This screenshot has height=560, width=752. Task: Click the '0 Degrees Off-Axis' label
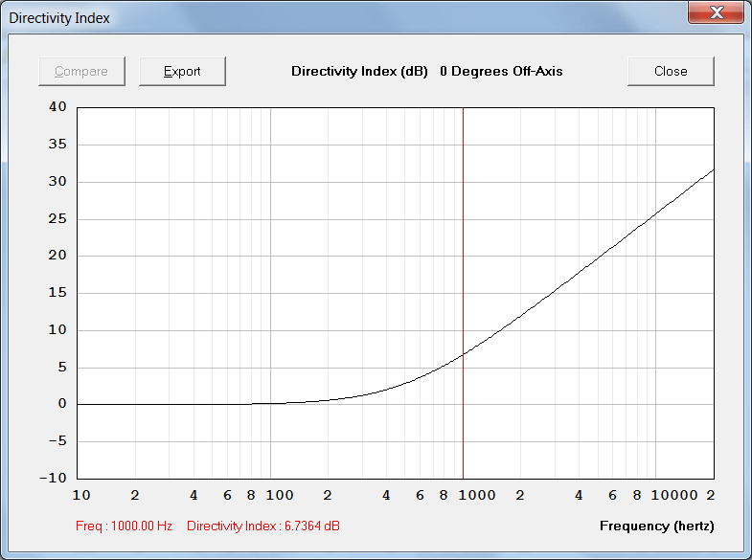point(501,72)
